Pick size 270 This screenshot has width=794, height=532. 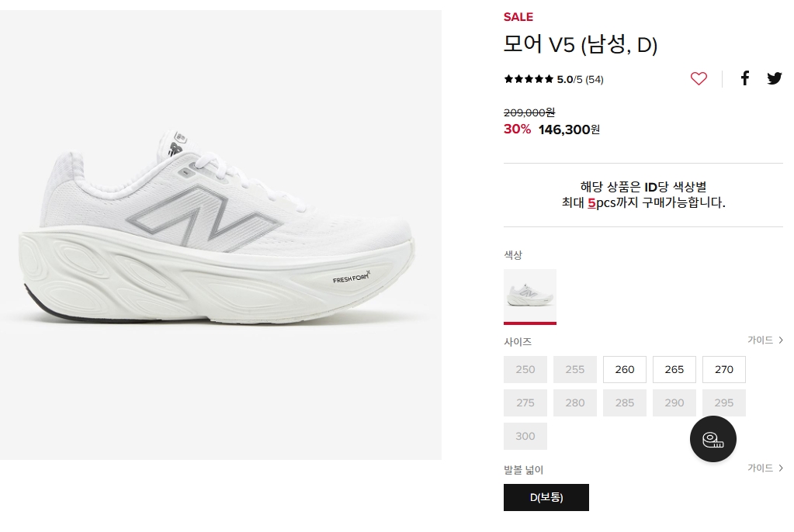(724, 370)
